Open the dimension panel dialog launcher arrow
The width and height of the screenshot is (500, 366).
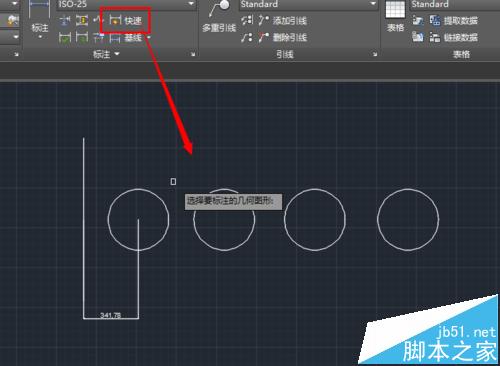tap(193, 54)
